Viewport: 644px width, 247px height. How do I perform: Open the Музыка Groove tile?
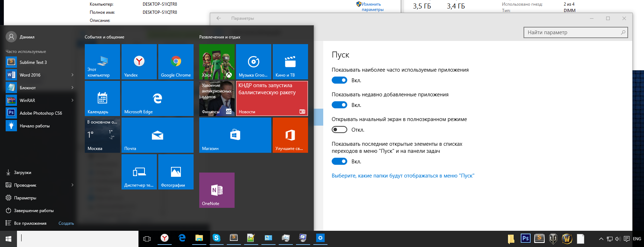254,62
